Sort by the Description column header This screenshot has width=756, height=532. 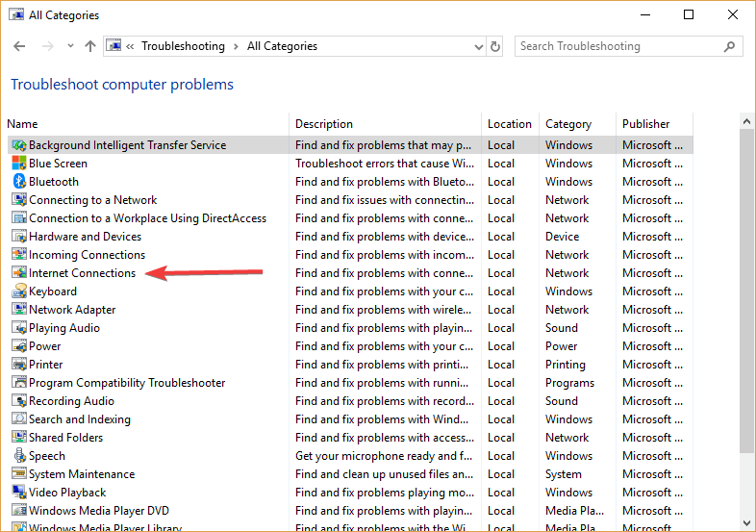coord(386,124)
